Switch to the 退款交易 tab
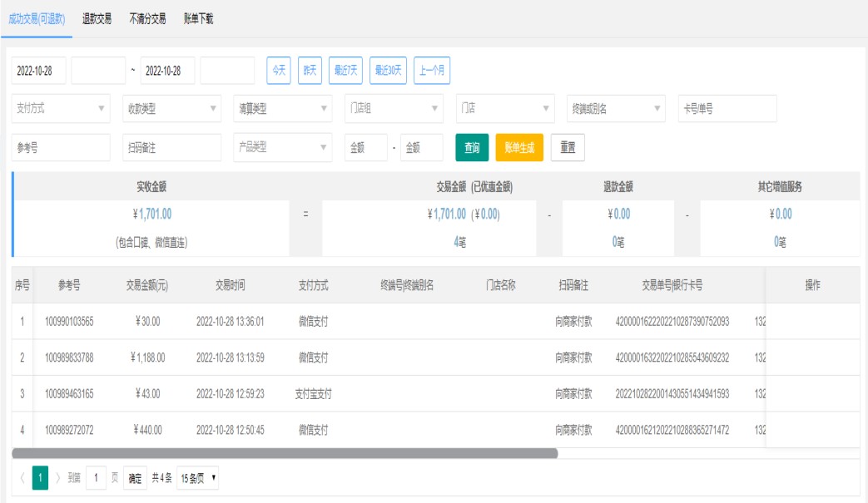 (x=97, y=18)
